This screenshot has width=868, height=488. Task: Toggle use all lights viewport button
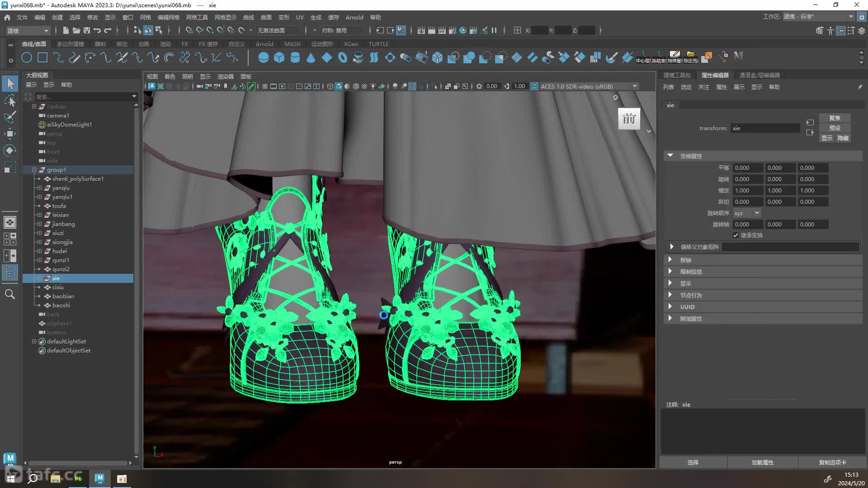(x=373, y=86)
